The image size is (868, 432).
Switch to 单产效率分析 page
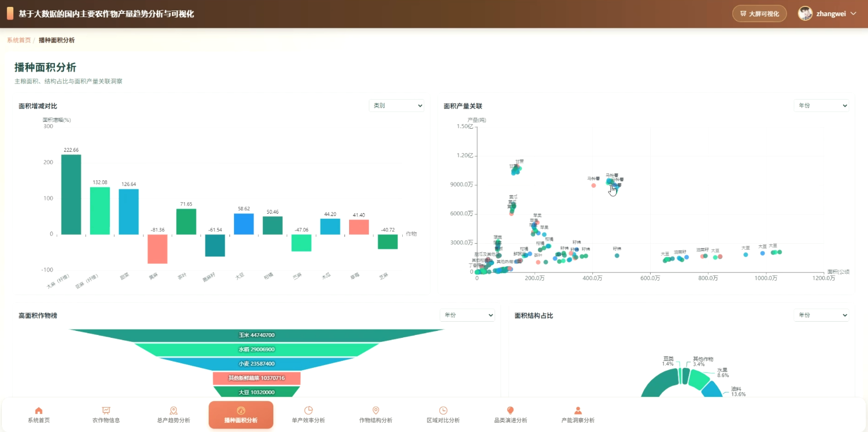[309, 415]
